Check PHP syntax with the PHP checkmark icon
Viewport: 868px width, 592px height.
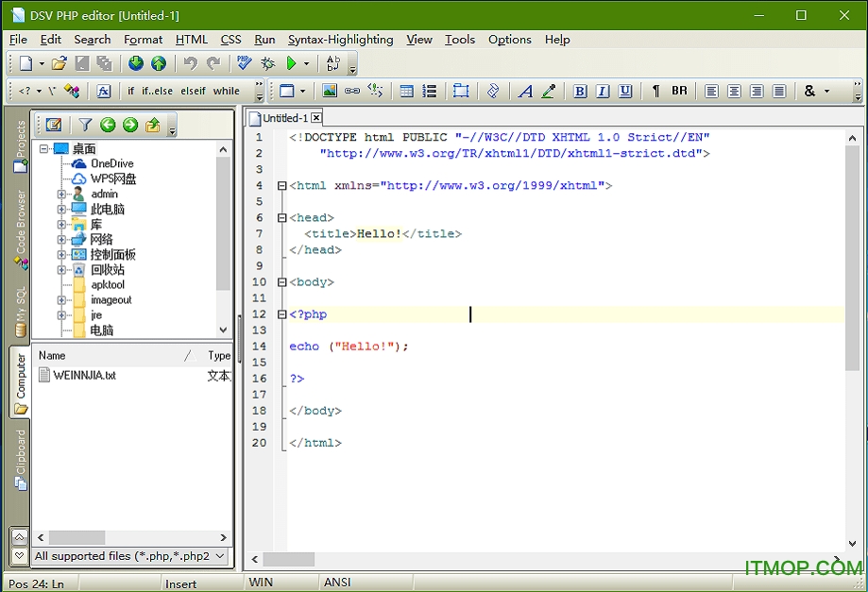[243, 63]
